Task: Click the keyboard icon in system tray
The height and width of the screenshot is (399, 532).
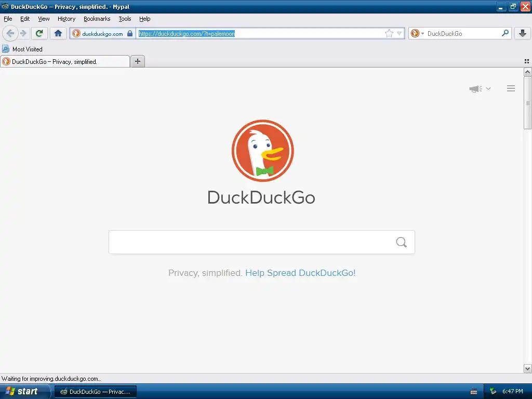Action: (474, 392)
